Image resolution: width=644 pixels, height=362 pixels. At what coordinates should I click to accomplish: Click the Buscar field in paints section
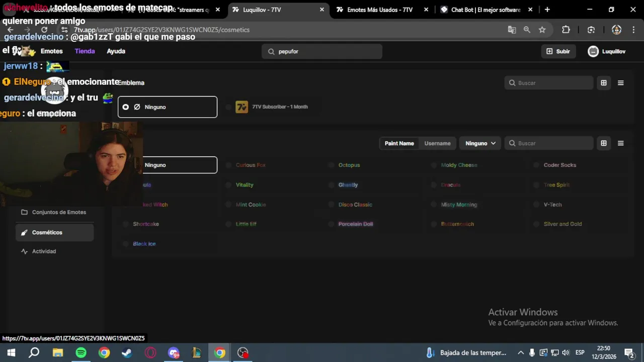pyautogui.click(x=549, y=143)
